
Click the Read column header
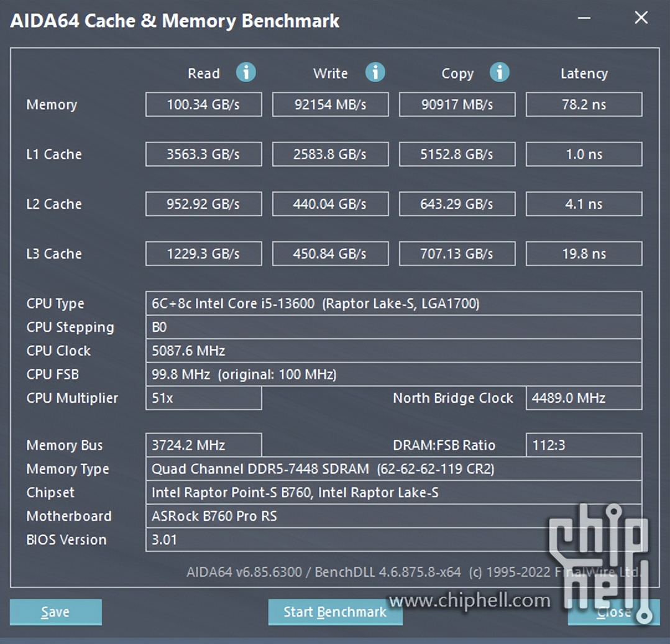tap(203, 73)
